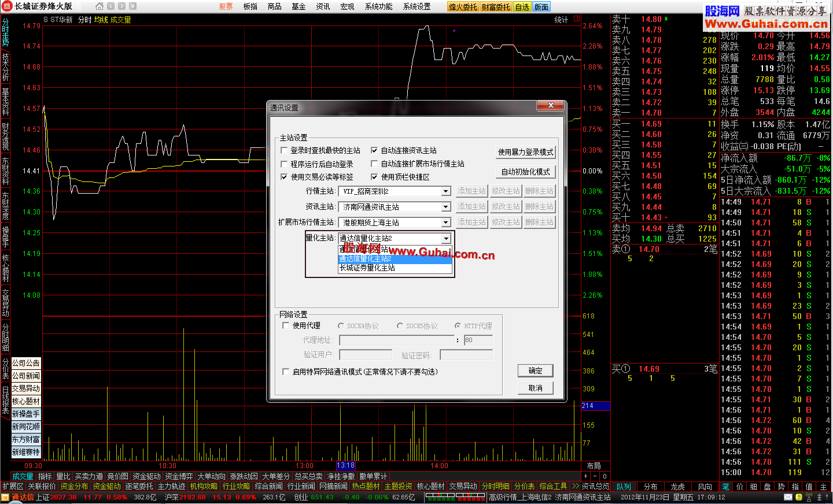The height and width of the screenshot is (504, 833).
Task: Select the SOCK5协议 radio button
Action: click(400, 326)
